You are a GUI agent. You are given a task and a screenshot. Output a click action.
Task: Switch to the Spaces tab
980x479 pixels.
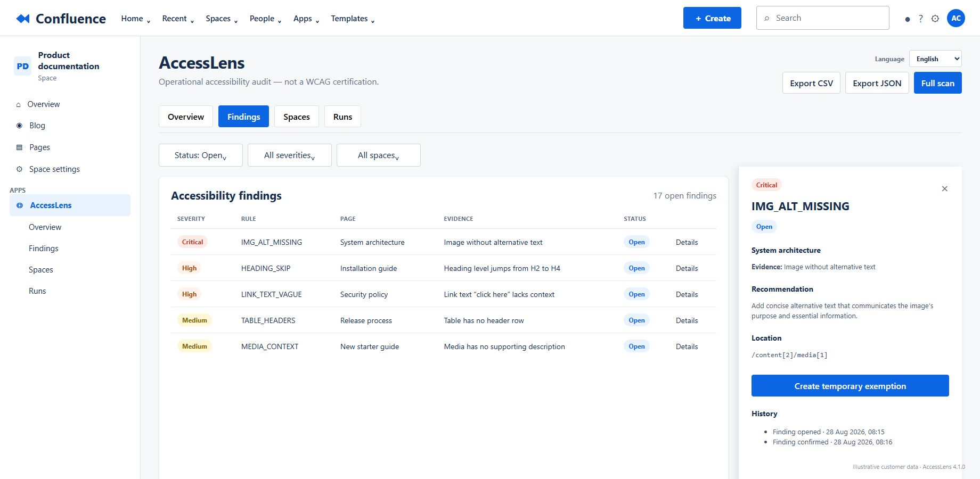(297, 117)
